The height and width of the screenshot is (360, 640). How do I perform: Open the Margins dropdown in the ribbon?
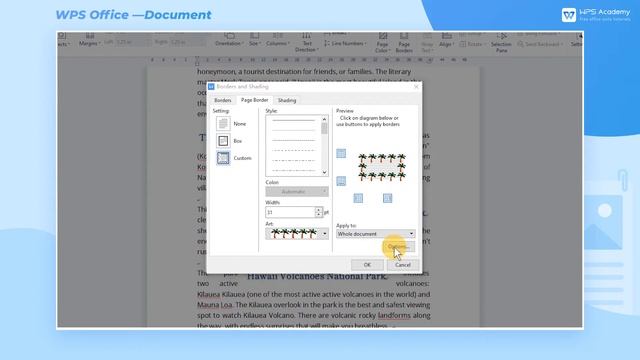89,39
